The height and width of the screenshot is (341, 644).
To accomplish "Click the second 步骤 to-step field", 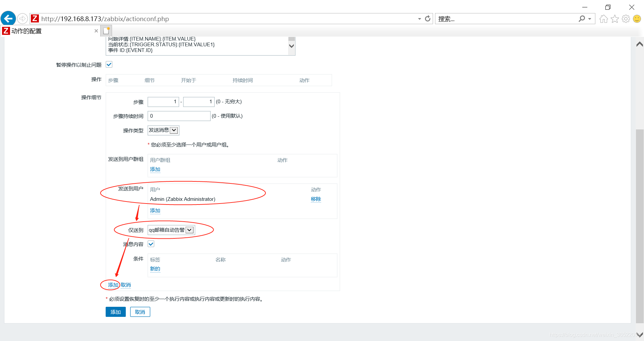I will pos(199,102).
